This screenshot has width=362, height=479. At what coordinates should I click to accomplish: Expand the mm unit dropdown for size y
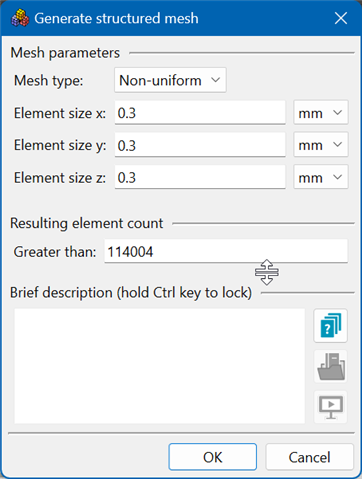321,145
